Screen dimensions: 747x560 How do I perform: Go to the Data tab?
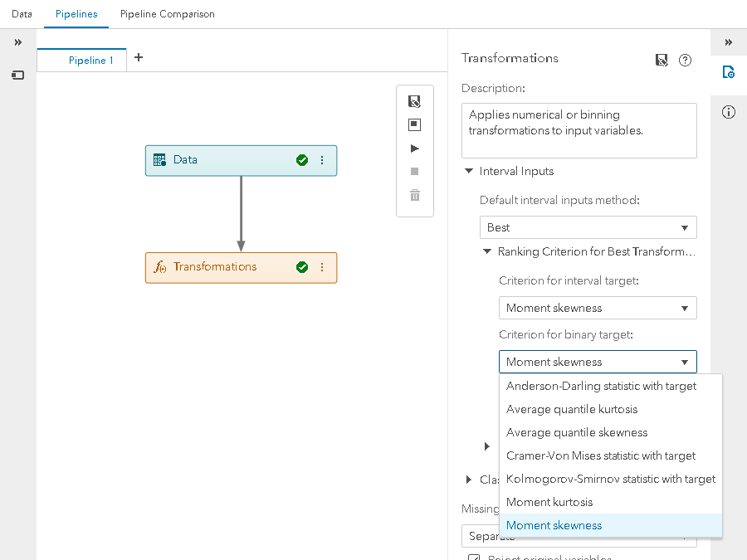[21, 14]
